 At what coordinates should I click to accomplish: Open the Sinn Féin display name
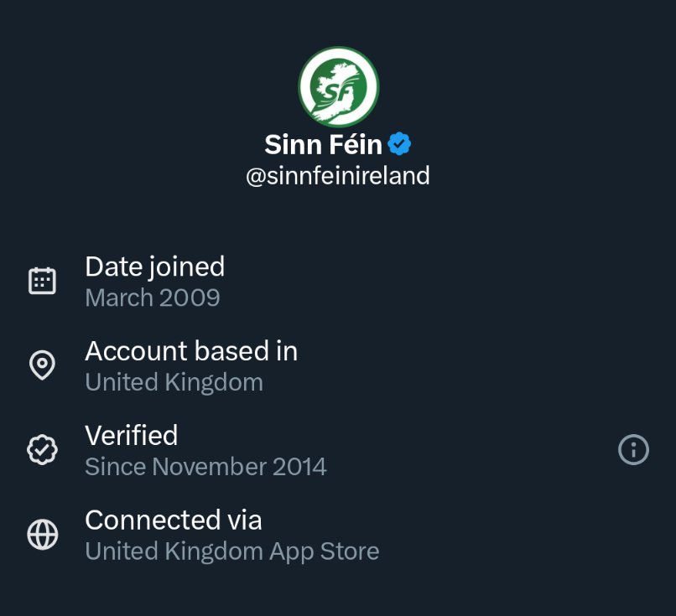(x=323, y=144)
